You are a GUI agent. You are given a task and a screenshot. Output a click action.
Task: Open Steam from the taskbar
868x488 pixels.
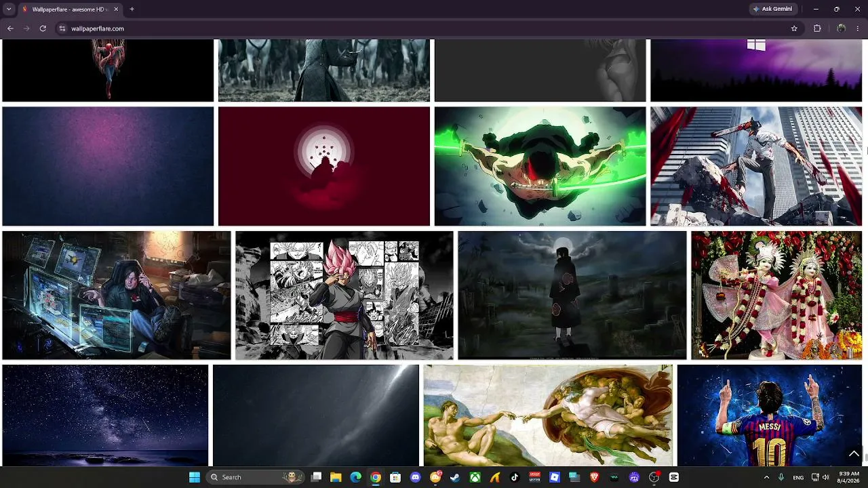point(455,477)
